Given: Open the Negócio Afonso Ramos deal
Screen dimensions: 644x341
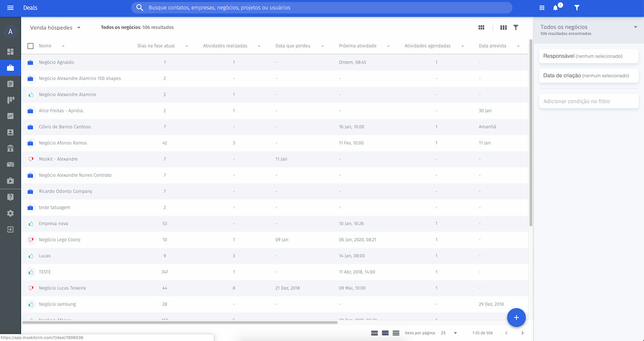Looking at the screenshot, I should [63, 143].
